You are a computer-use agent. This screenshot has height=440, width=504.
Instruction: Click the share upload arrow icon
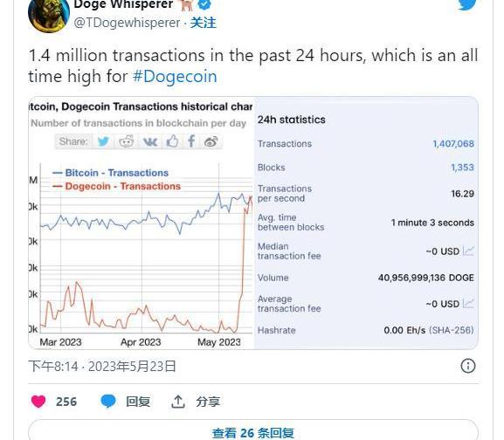point(178,402)
